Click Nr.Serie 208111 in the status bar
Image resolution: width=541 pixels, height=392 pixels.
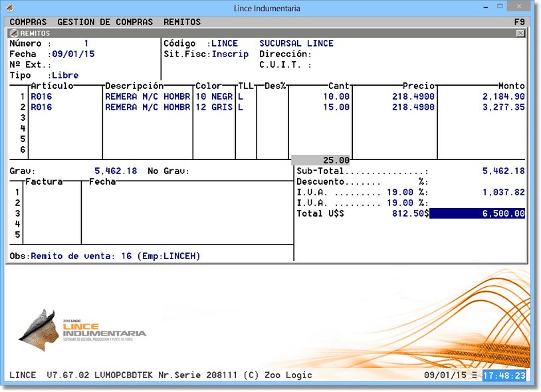pos(198,375)
